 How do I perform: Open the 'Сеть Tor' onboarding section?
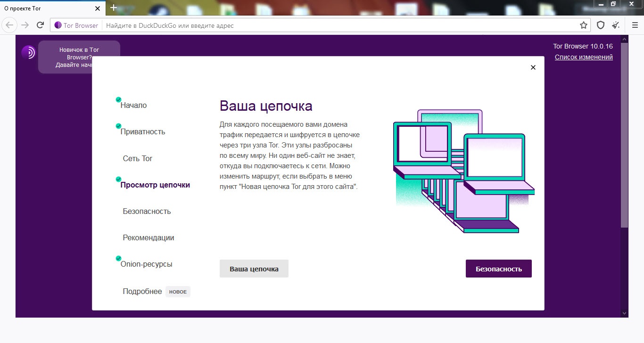tap(138, 158)
